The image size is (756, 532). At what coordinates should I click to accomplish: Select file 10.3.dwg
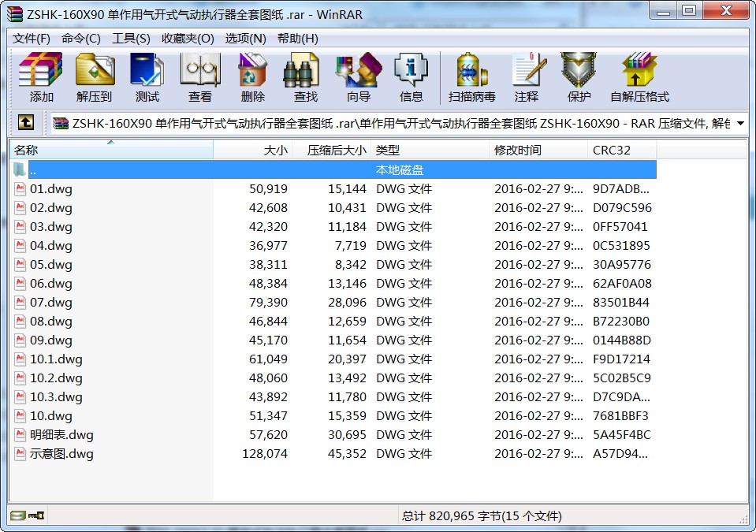click(x=56, y=396)
